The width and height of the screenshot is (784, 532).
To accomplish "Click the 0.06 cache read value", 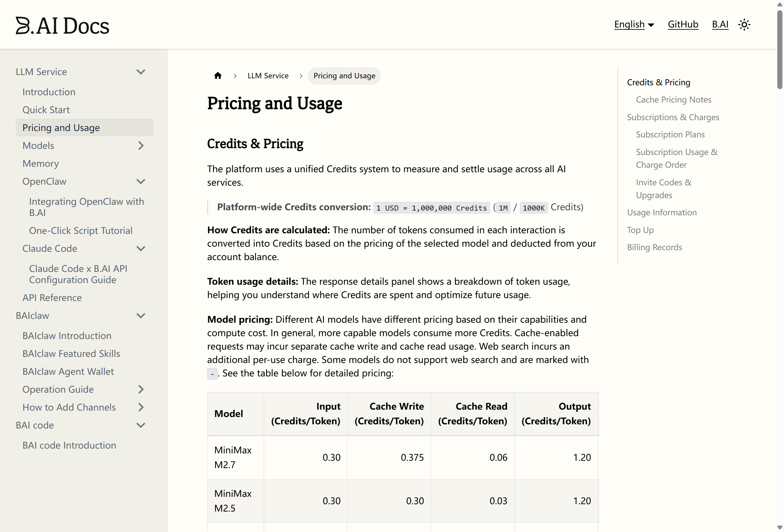I will 498,458.
